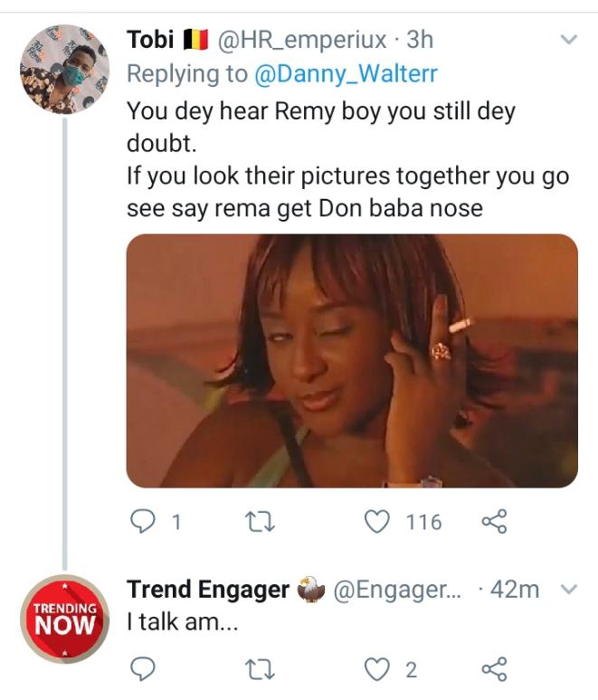Open Tobi's tweet options chevron
598x700 pixels.
tap(569, 41)
